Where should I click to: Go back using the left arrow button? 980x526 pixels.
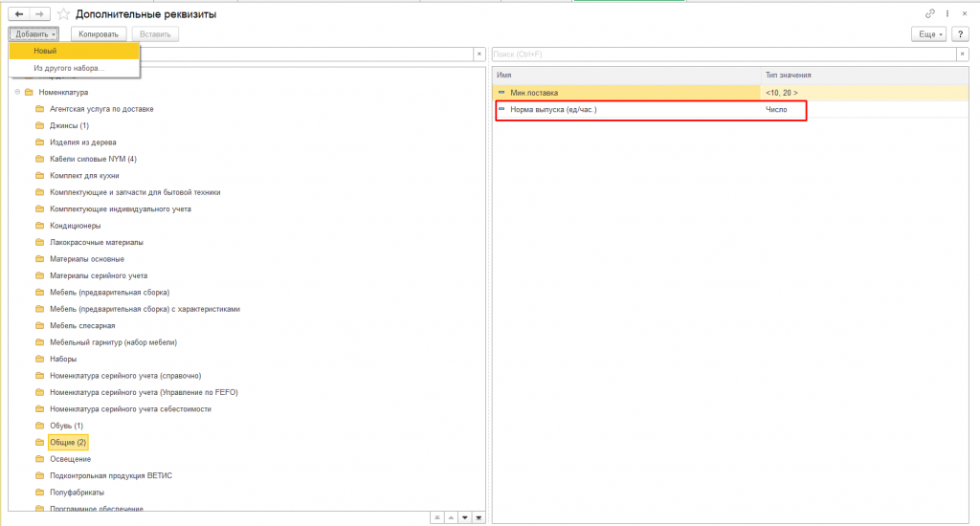(19, 13)
